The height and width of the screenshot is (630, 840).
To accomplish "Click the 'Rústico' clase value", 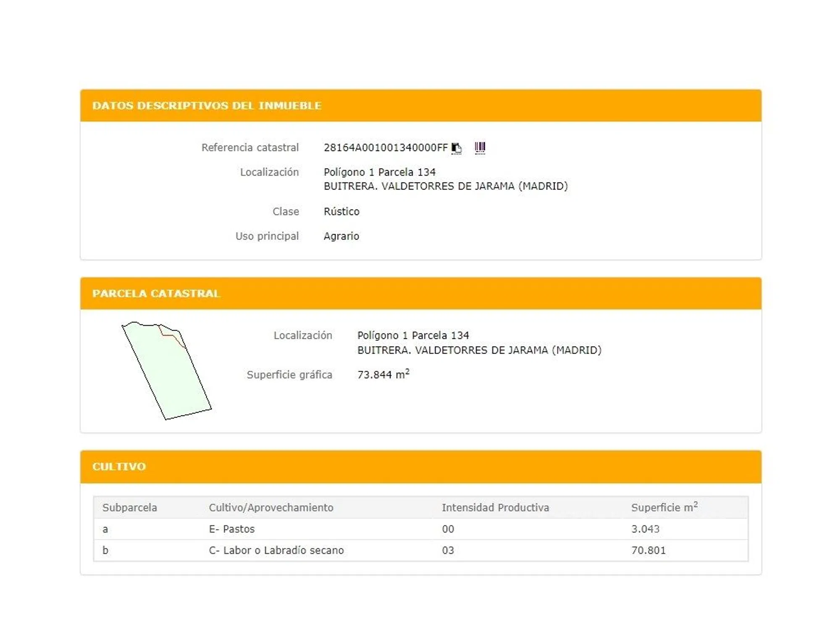I will point(341,211).
